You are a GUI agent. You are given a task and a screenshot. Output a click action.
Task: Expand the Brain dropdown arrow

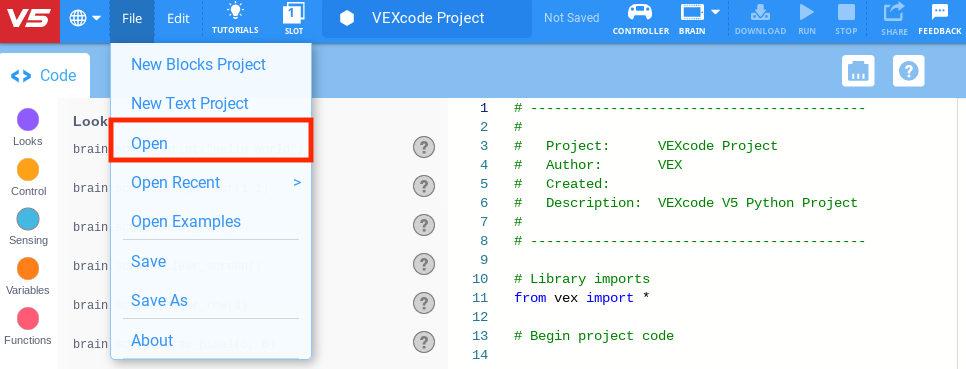click(x=715, y=12)
